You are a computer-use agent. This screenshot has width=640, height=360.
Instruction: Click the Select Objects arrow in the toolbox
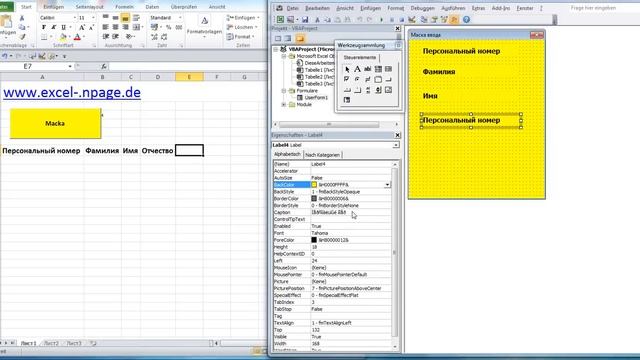coord(347,69)
